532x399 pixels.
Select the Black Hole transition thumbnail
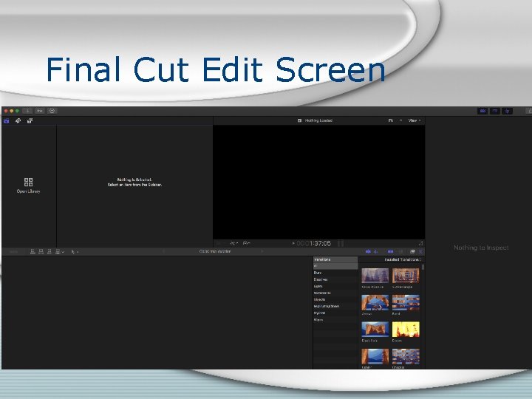[x=375, y=329]
